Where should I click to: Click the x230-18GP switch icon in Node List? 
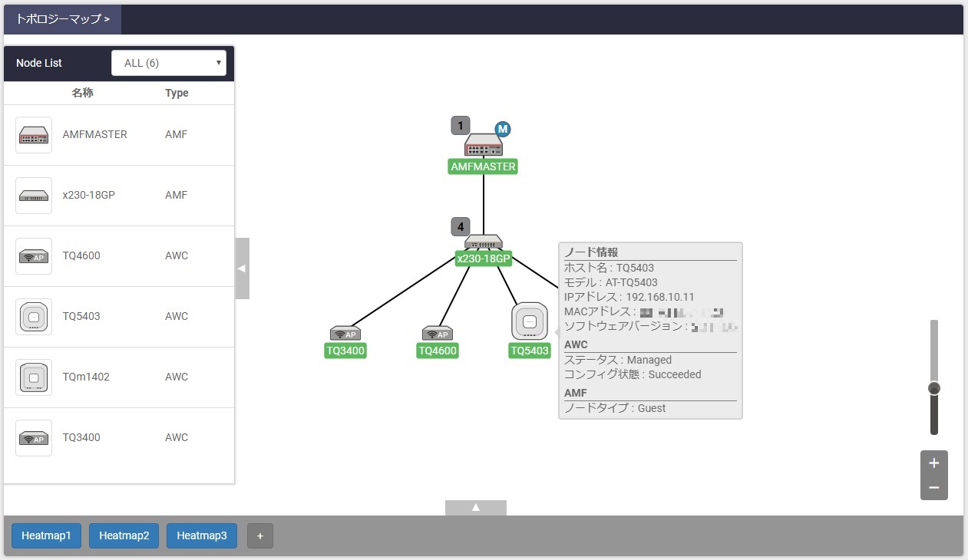pyautogui.click(x=34, y=196)
